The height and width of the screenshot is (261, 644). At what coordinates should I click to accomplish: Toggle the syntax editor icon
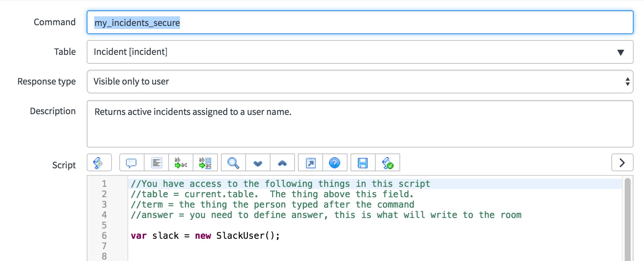click(99, 163)
